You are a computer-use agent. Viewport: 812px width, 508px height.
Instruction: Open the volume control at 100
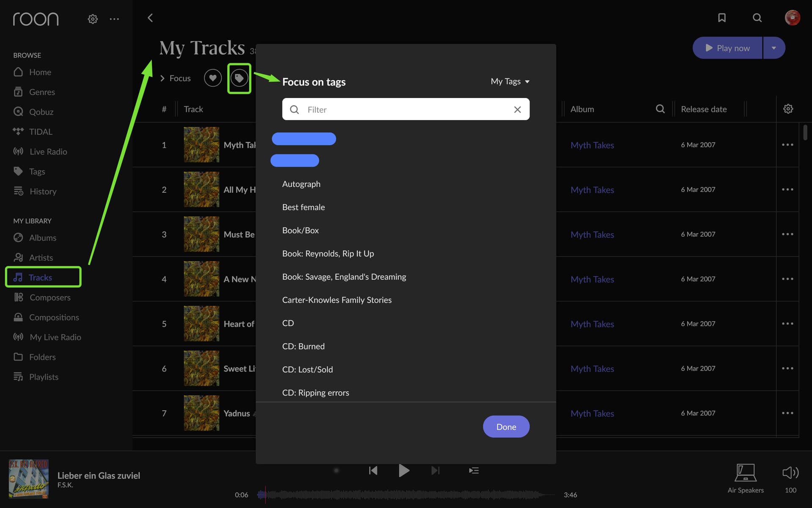click(x=790, y=479)
